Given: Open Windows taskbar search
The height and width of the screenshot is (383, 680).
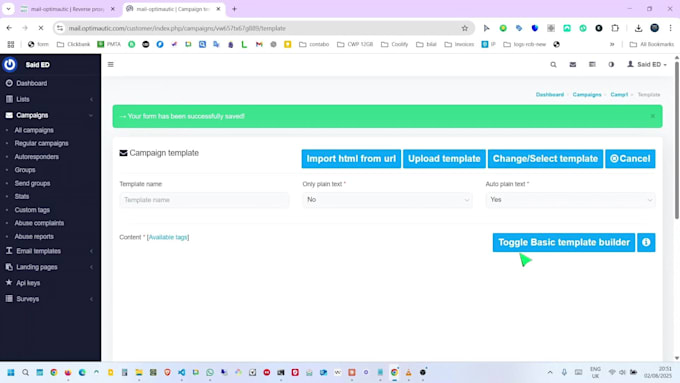Looking at the screenshot, I should click(x=25, y=372).
